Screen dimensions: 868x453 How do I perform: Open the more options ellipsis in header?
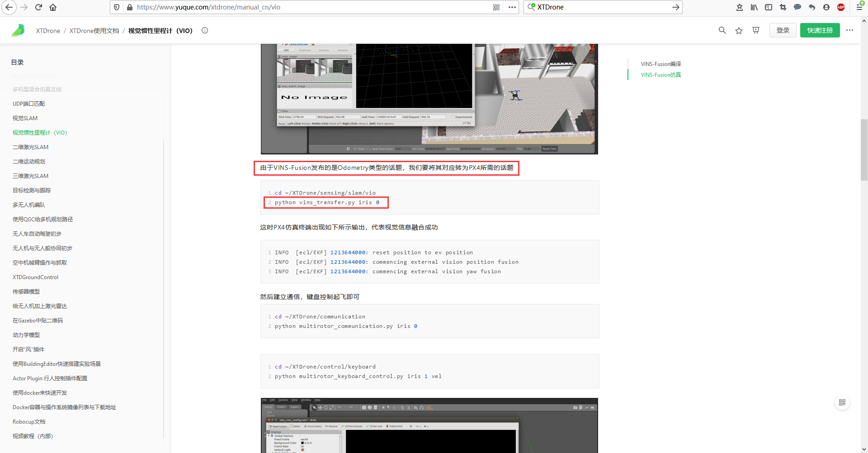coord(850,30)
